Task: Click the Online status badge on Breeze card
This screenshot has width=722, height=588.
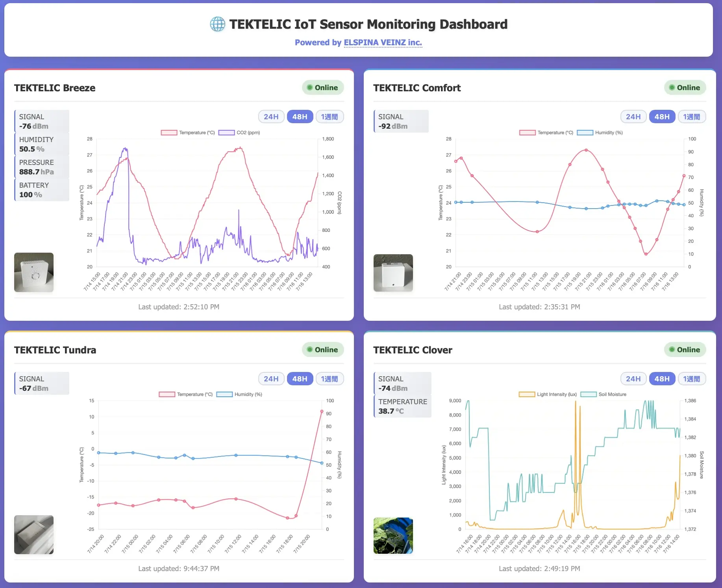Action: tap(323, 87)
